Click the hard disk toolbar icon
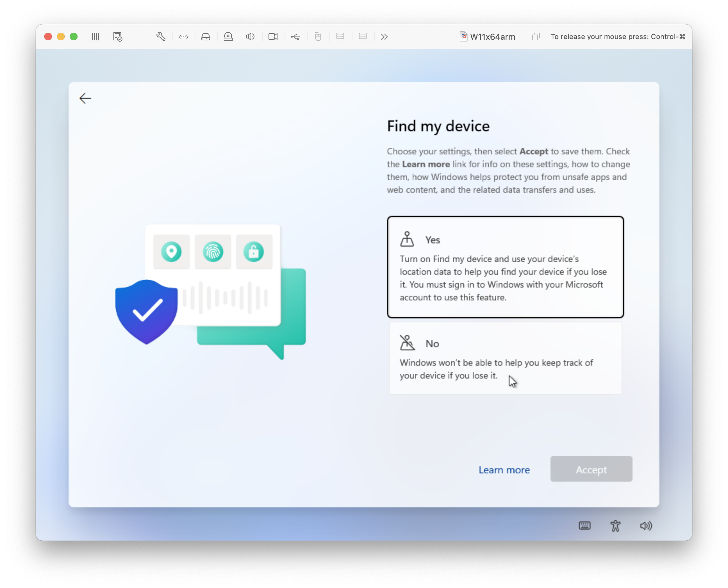 pyautogui.click(x=206, y=37)
